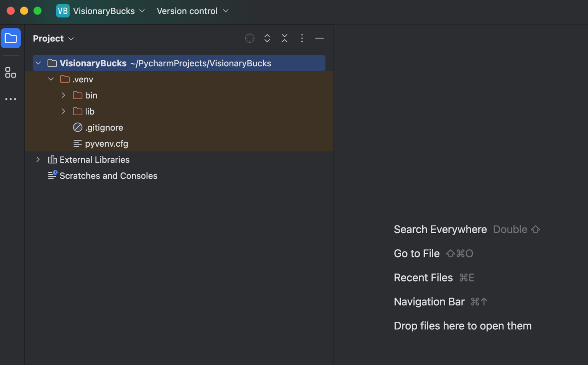Expand the bin folder
588x365 pixels.
click(63, 95)
